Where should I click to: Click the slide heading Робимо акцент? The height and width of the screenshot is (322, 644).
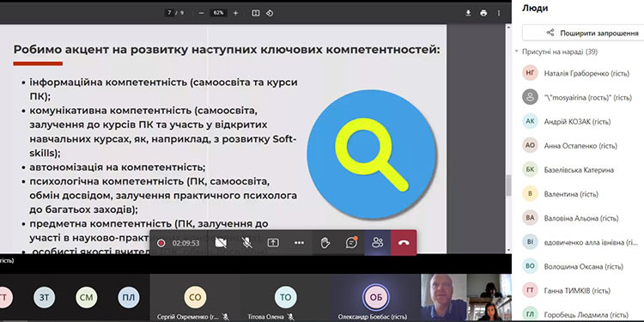(227, 50)
